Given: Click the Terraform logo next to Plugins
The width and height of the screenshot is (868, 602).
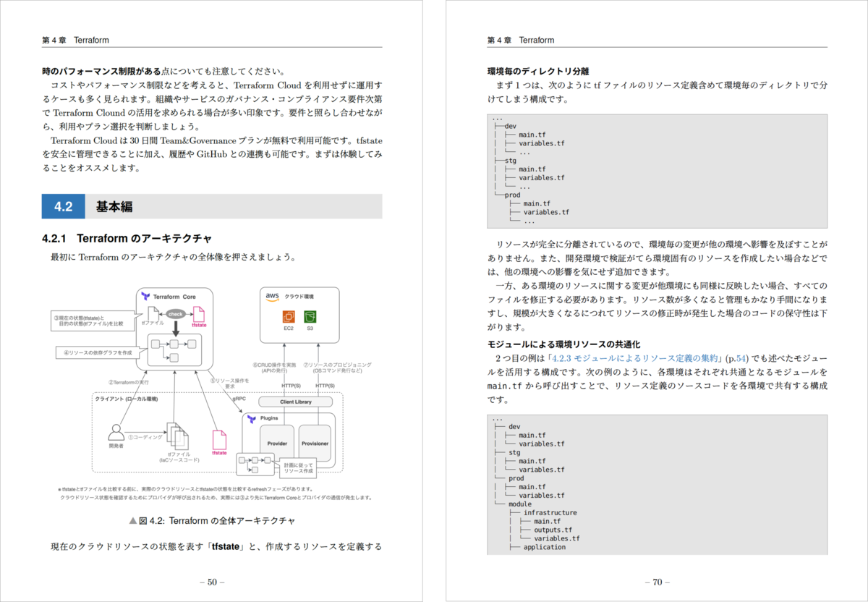Looking at the screenshot, I should pyautogui.click(x=252, y=418).
